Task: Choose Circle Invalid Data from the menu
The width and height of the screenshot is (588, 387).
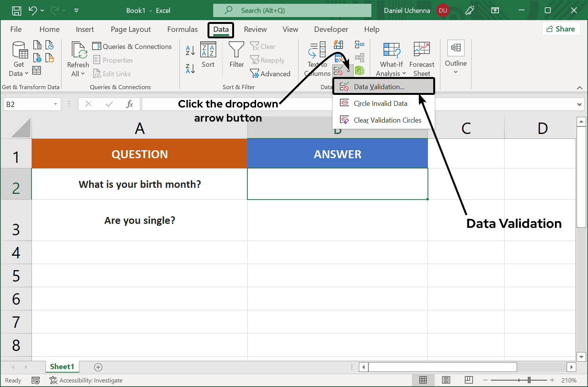Action: 380,103
